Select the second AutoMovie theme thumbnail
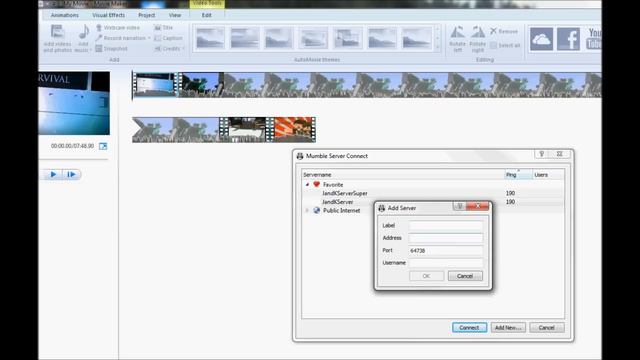This screenshot has height=360, width=640. click(x=244, y=38)
